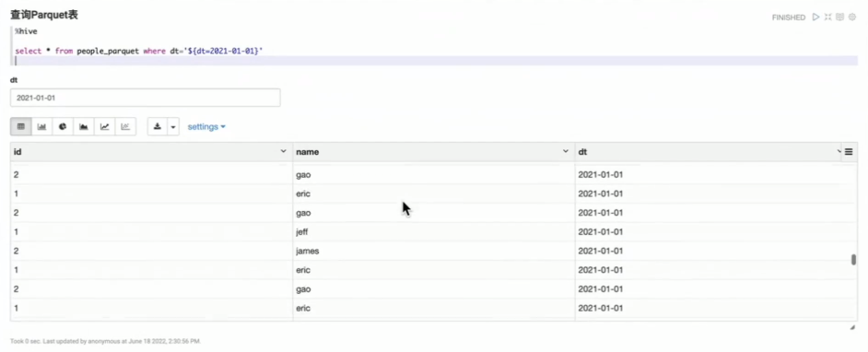
Task: Open the name column menu
Action: point(566,151)
